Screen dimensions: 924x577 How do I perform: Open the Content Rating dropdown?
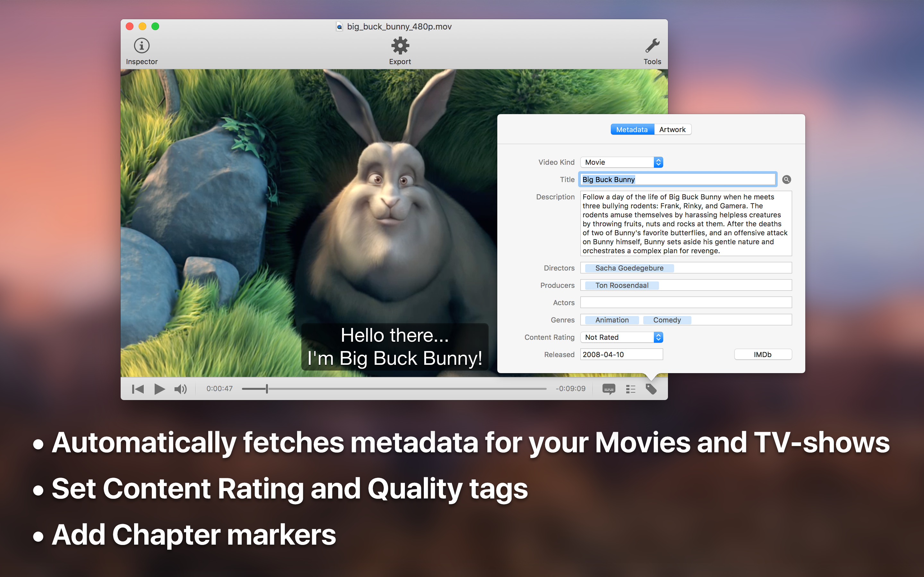621,337
